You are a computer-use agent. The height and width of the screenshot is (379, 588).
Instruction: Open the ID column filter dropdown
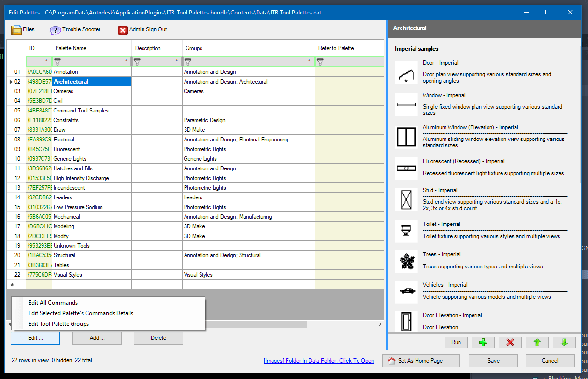tap(46, 61)
